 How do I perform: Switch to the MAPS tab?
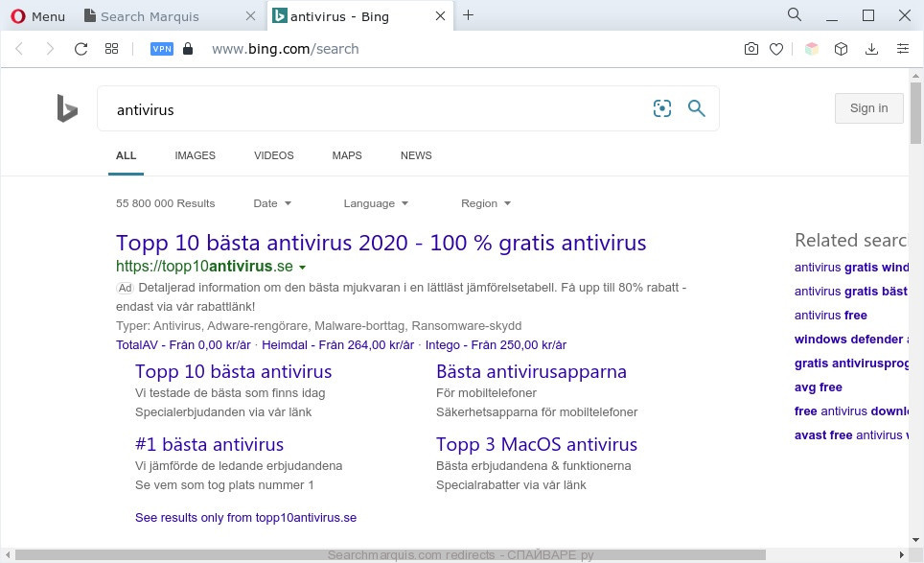(347, 155)
